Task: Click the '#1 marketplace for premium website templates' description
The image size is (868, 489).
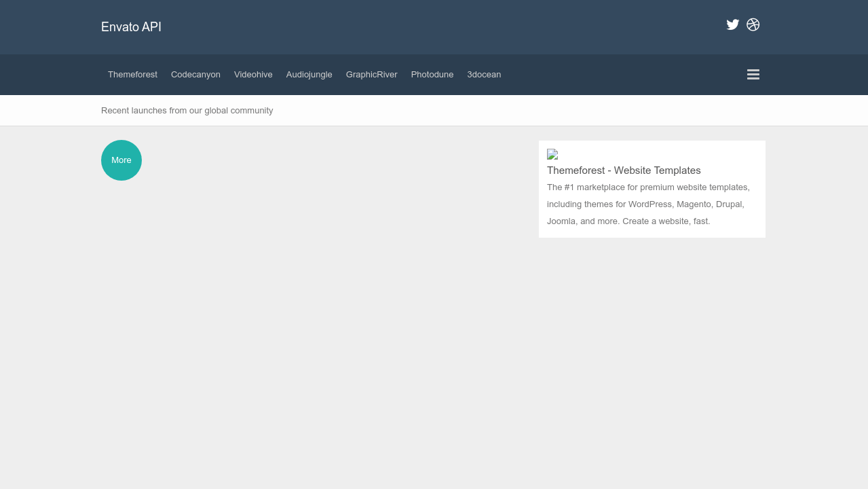Action: [x=648, y=204]
